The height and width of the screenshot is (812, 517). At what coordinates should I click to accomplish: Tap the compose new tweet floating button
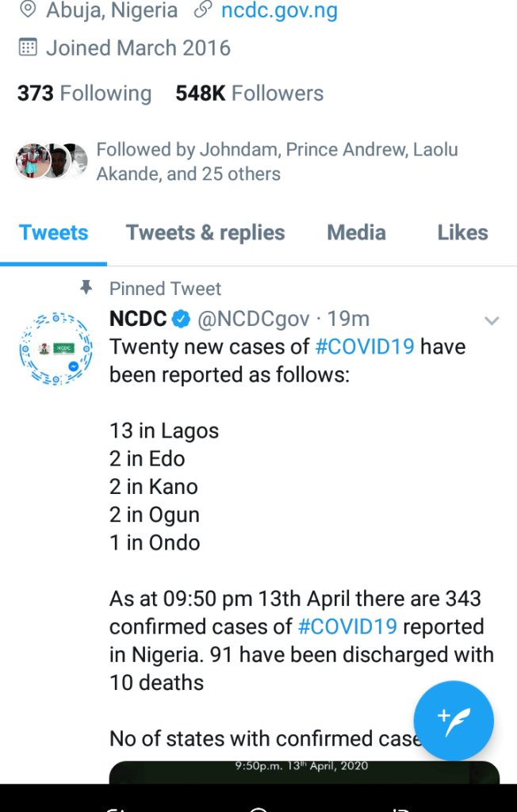click(x=454, y=720)
